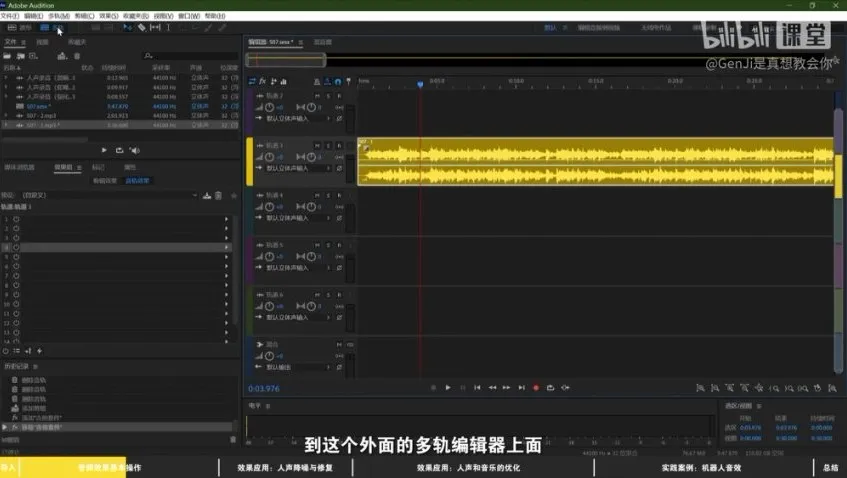Toggle power for effects rack slot 1
The width and height of the screenshot is (847, 478).
click(x=16, y=218)
